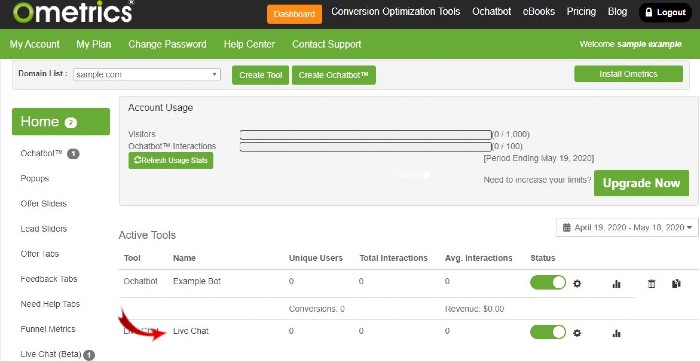700x361 pixels.
Task: Copy Example Bot using clipboard icon
Action: [x=676, y=283]
